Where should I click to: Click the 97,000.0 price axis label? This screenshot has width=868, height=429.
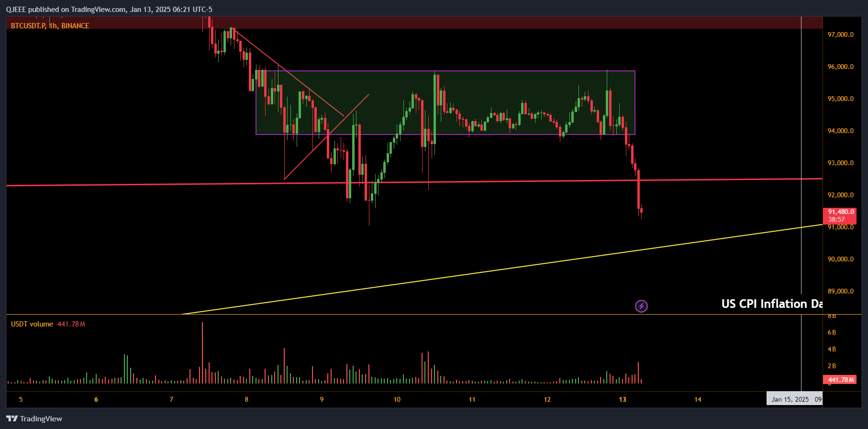841,34
